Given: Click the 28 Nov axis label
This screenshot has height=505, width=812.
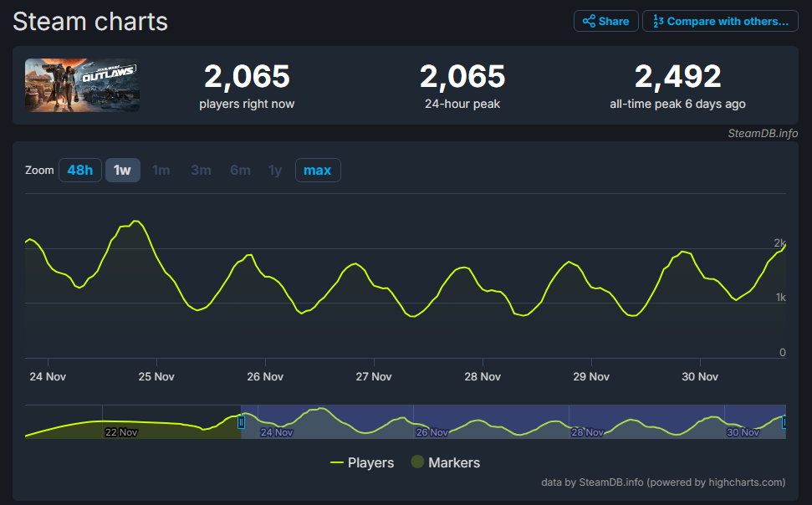Looking at the screenshot, I should (x=483, y=376).
